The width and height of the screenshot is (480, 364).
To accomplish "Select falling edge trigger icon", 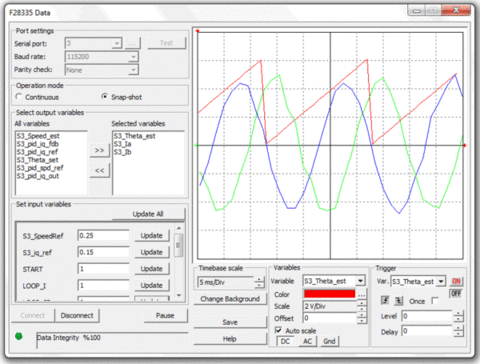I will point(399,300).
